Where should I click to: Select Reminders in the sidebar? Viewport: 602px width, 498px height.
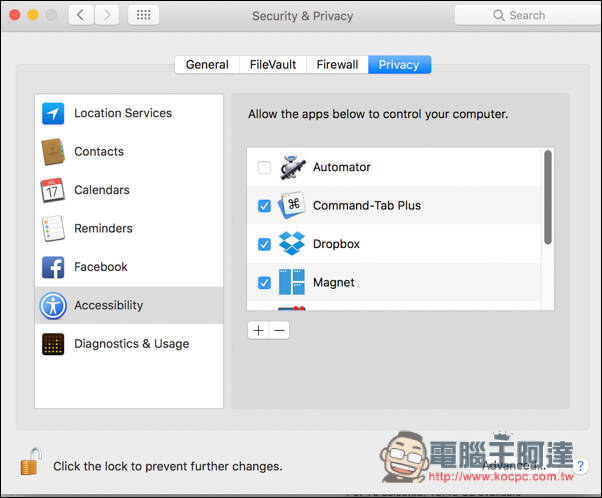[x=129, y=228]
